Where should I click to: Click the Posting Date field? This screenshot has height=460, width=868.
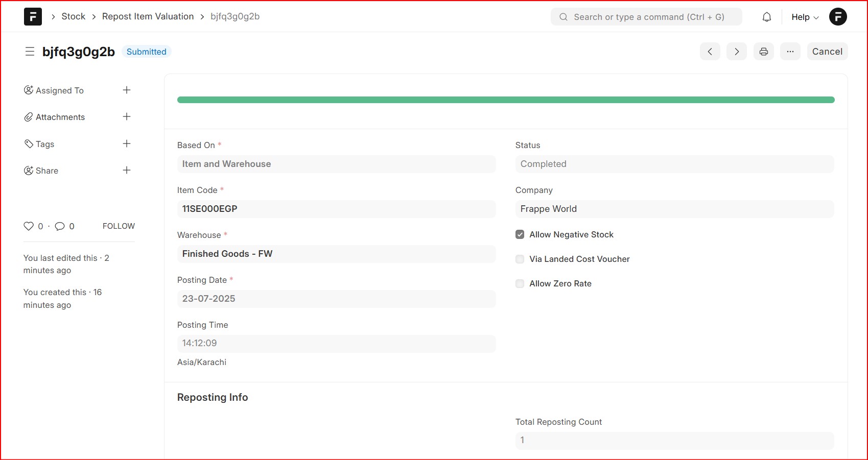click(336, 299)
